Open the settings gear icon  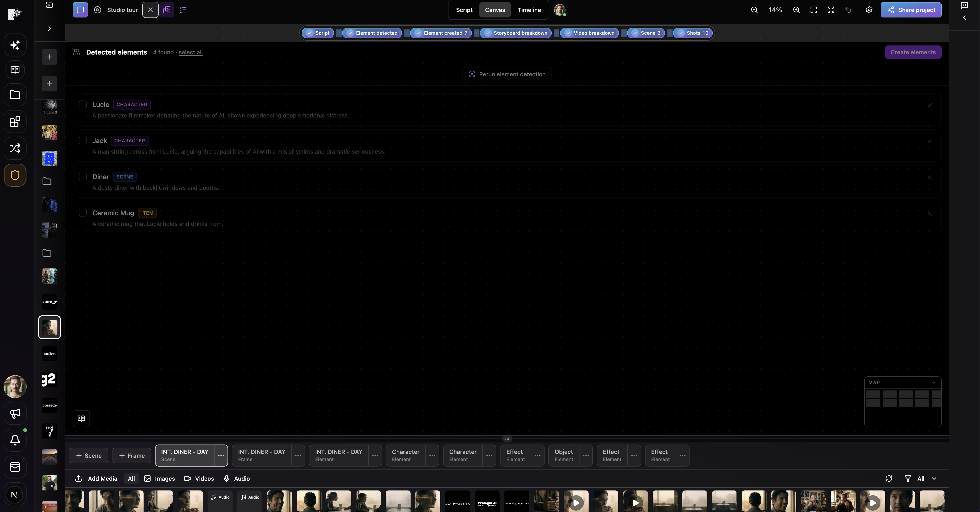pyautogui.click(x=869, y=10)
